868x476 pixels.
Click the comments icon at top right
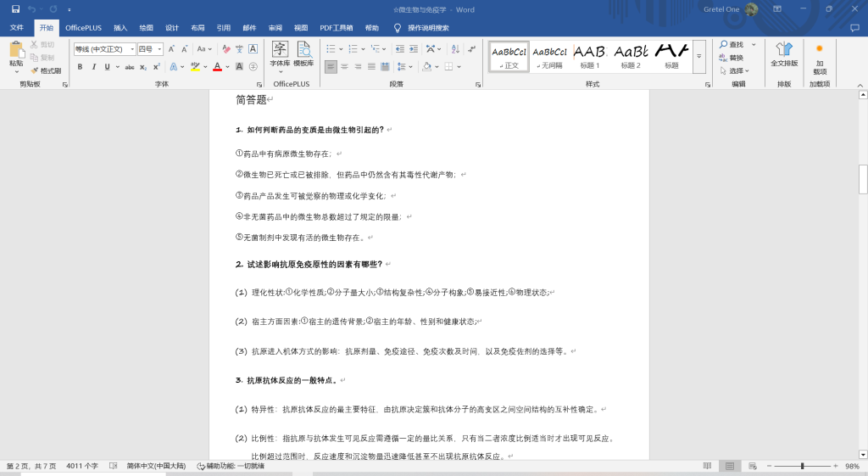854,28
